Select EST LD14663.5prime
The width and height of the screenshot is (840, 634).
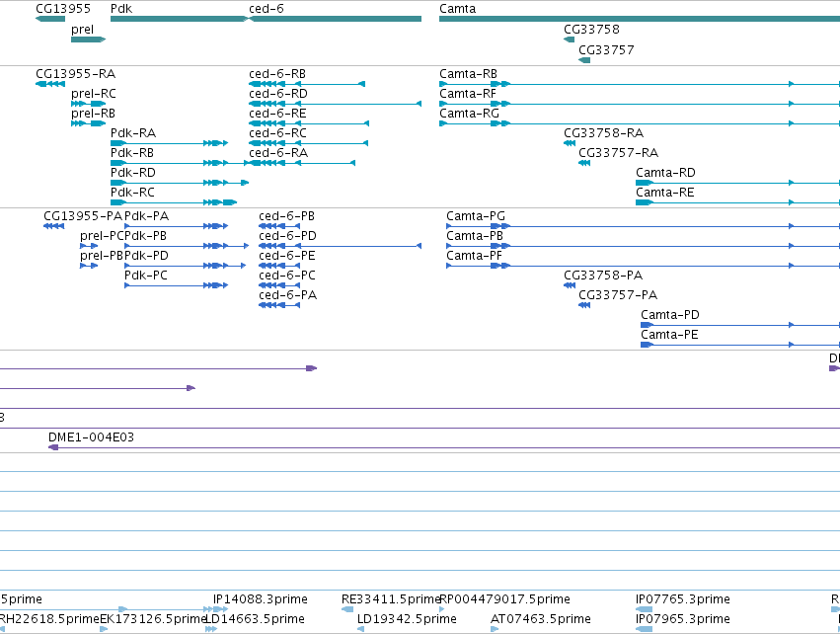coord(255,619)
